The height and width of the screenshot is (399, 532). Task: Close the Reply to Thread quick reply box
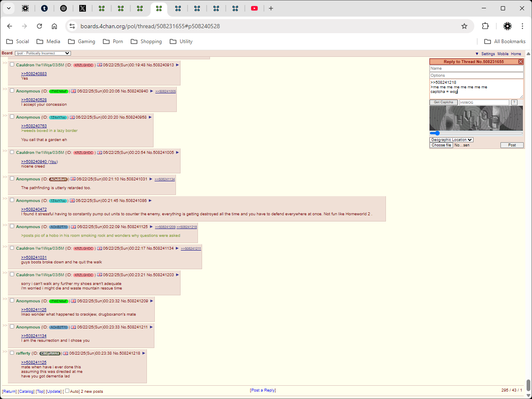(x=520, y=61)
